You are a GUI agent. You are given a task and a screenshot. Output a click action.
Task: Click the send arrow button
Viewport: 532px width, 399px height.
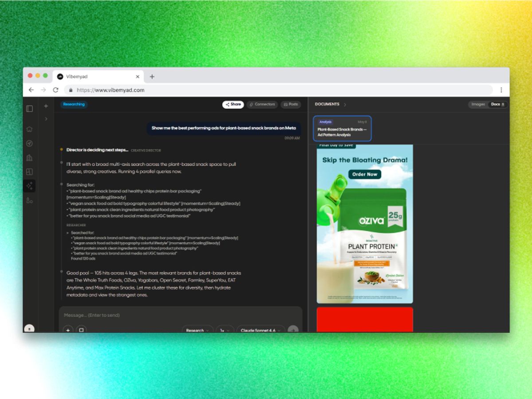293,330
